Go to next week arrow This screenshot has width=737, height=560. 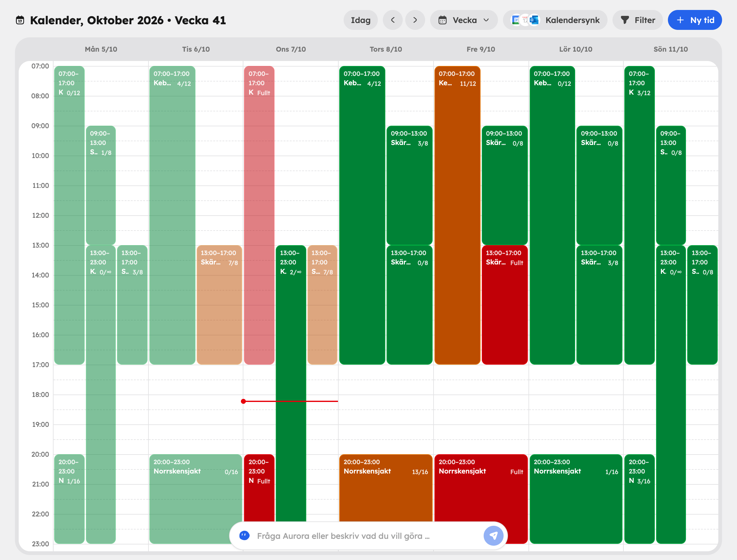pos(415,20)
